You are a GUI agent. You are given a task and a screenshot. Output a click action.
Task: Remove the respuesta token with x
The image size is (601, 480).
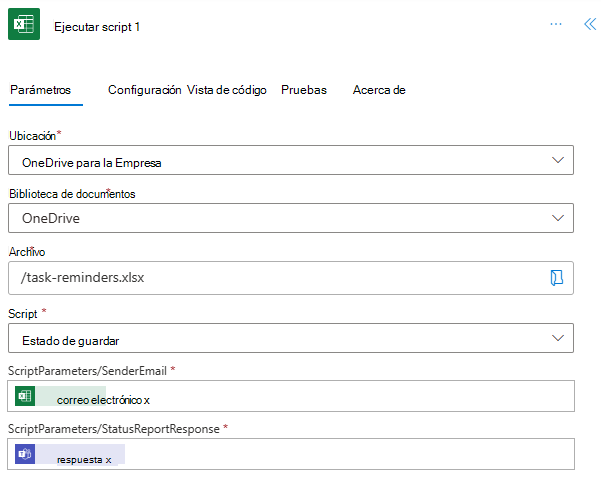coord(109,460)
